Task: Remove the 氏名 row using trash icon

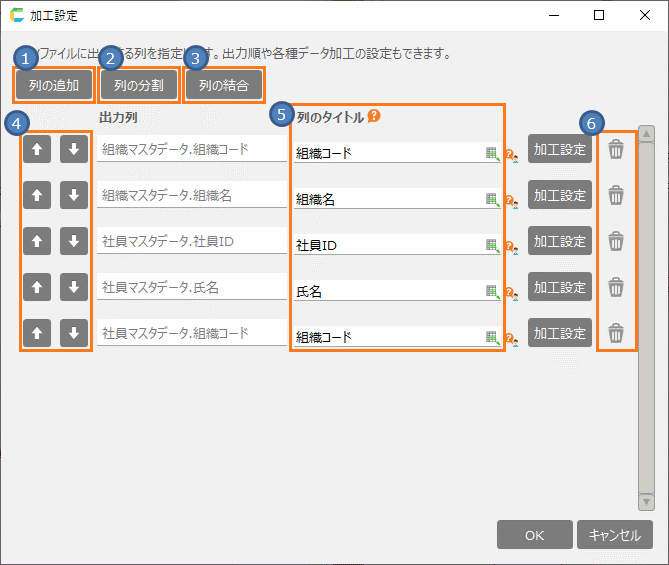Action: 616,287
